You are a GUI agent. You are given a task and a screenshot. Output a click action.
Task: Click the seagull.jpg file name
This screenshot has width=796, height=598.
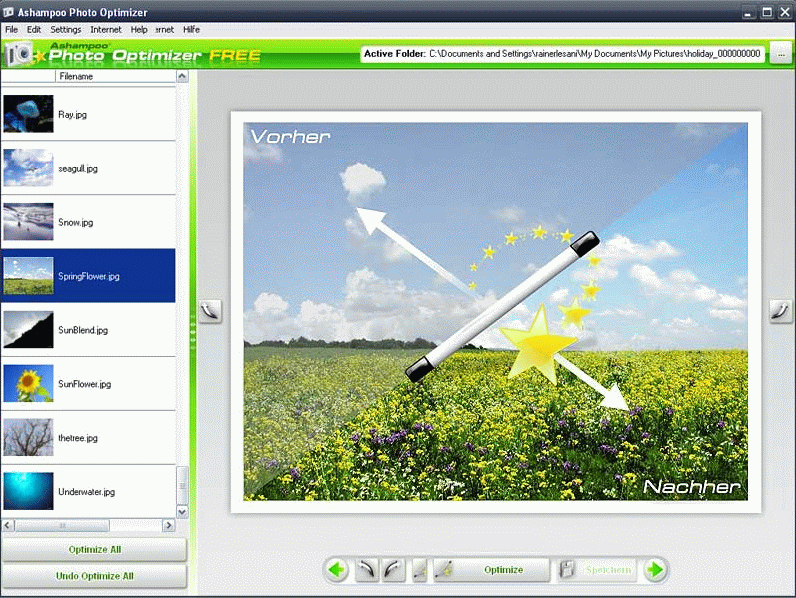[x=78, y=169]
